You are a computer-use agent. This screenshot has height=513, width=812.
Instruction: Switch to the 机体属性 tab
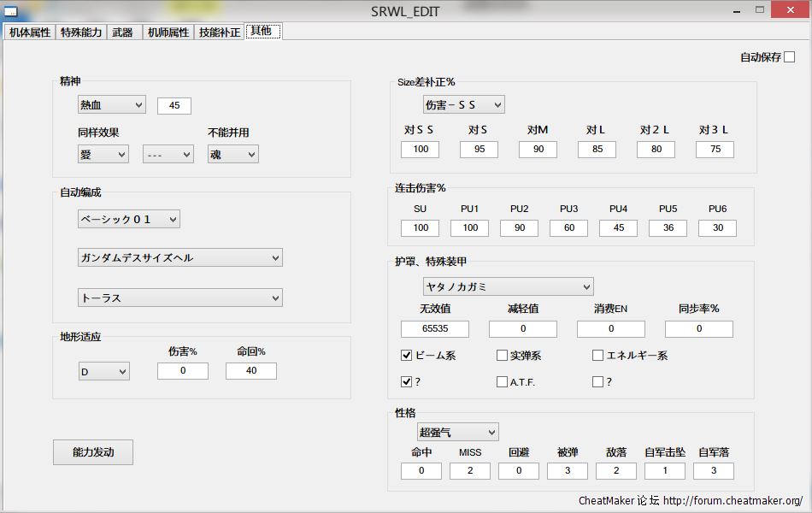30,32
